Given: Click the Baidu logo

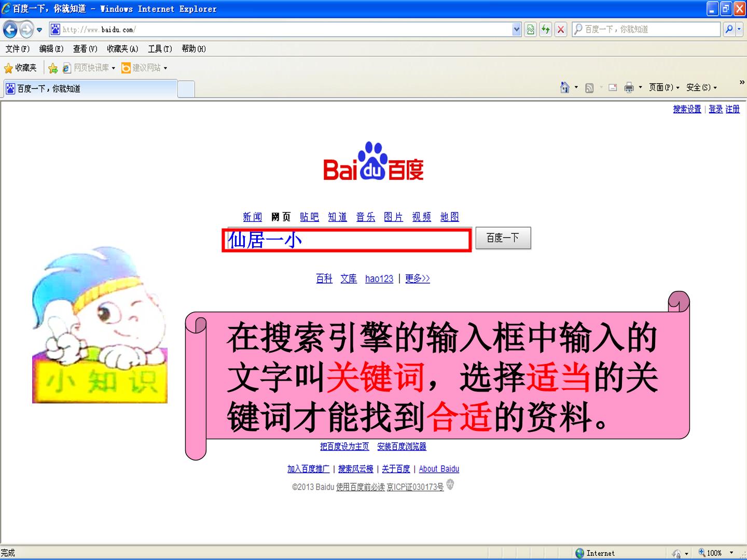Looking at the screenshot, I should tap(374, 161).
